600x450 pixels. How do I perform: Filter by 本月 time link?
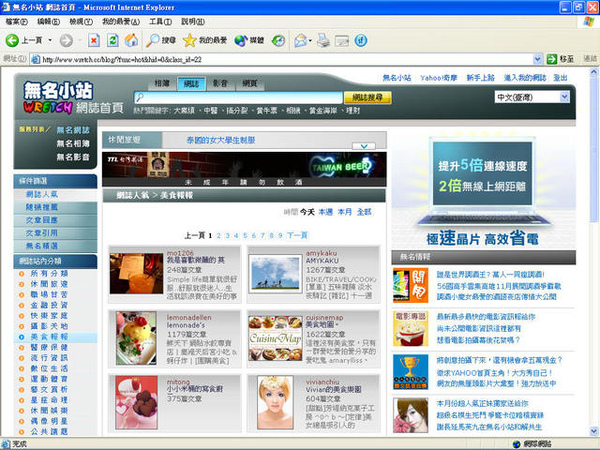pos(344,212)
